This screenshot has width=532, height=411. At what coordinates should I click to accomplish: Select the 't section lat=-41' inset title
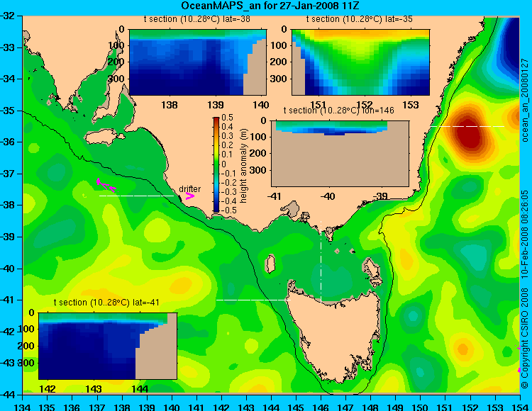[x=106, y=303]
